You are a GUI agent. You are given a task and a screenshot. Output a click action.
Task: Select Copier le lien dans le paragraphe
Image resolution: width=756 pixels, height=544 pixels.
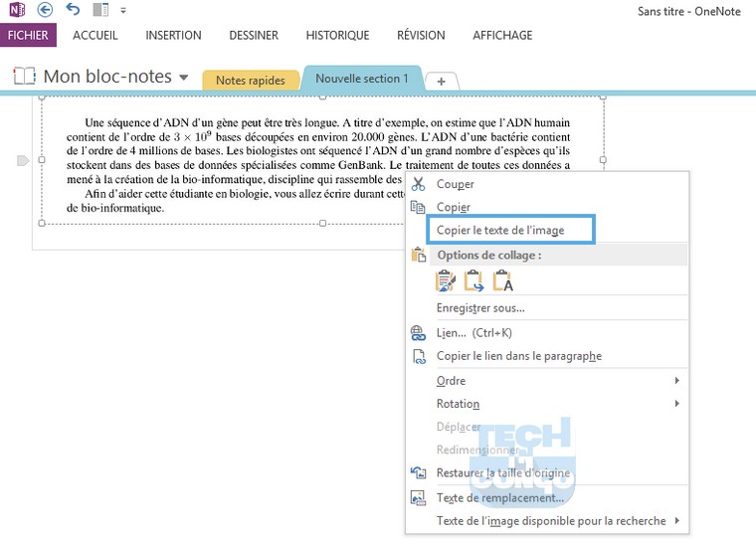(x=519, y=356)
